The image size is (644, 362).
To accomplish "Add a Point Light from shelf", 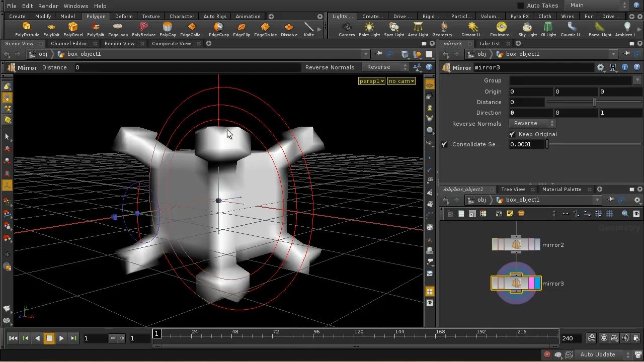I will [x=369, y=30].
